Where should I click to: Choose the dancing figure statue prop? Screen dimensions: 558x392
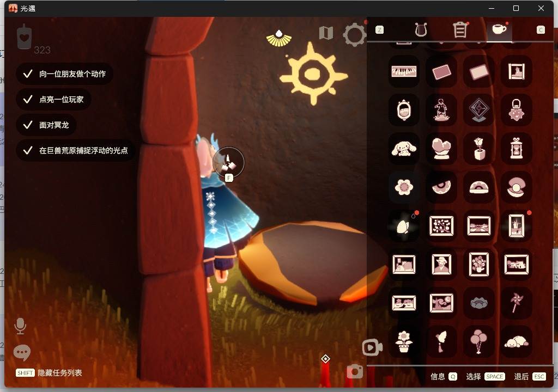(x=441, y=110)
